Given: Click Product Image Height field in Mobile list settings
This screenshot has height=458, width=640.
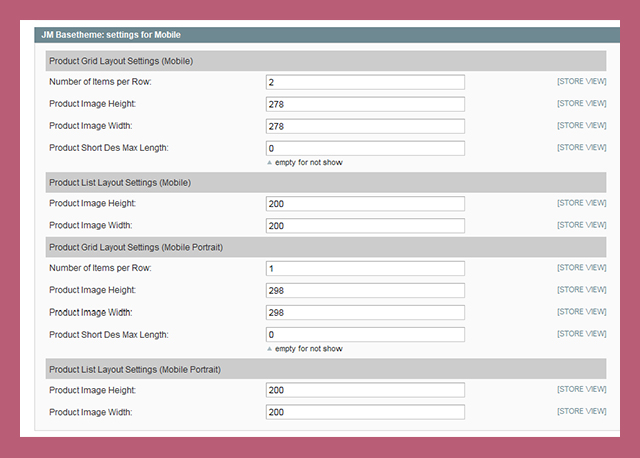Looking at the screenshot, I should [x=365, y=203].
